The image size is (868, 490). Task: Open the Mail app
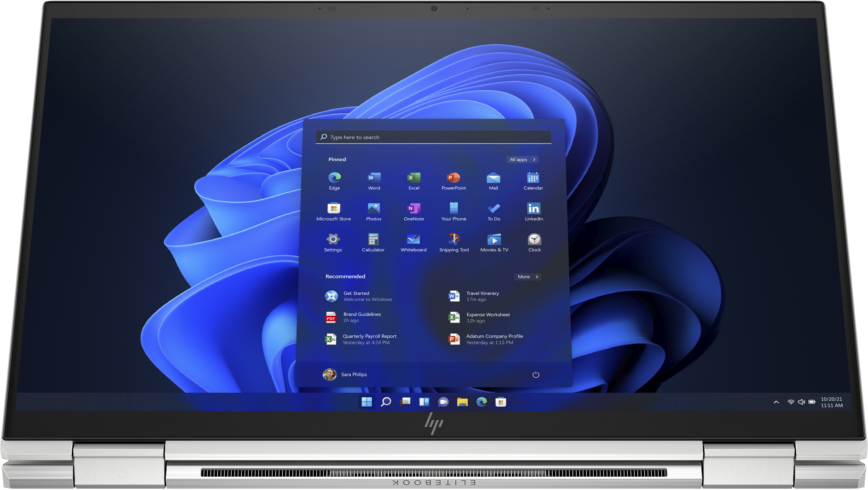tap(493, 181)
